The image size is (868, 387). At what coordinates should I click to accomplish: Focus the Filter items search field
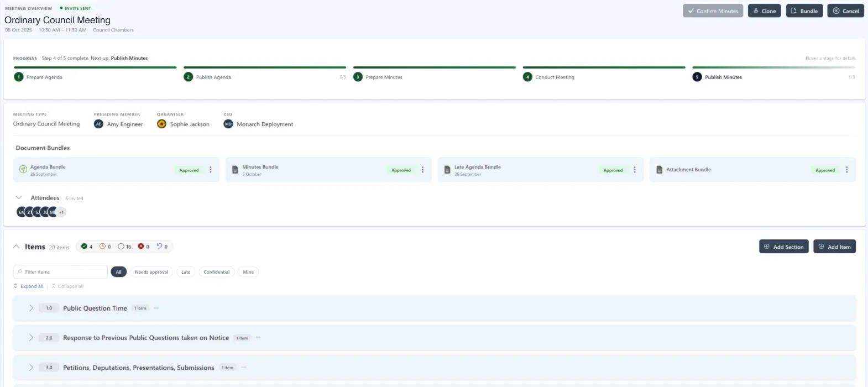coord(60,272)
